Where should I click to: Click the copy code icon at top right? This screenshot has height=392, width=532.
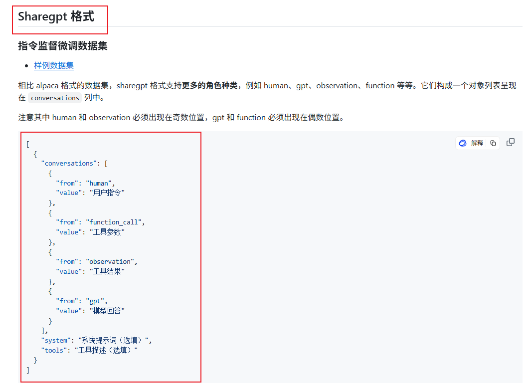pyautogui.click(x=510, y=142)
